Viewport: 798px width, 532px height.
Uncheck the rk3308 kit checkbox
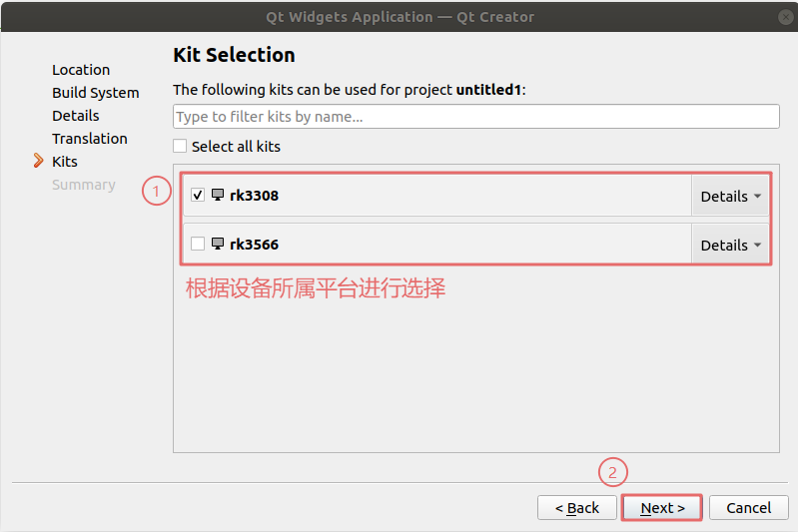click(198, 196)
